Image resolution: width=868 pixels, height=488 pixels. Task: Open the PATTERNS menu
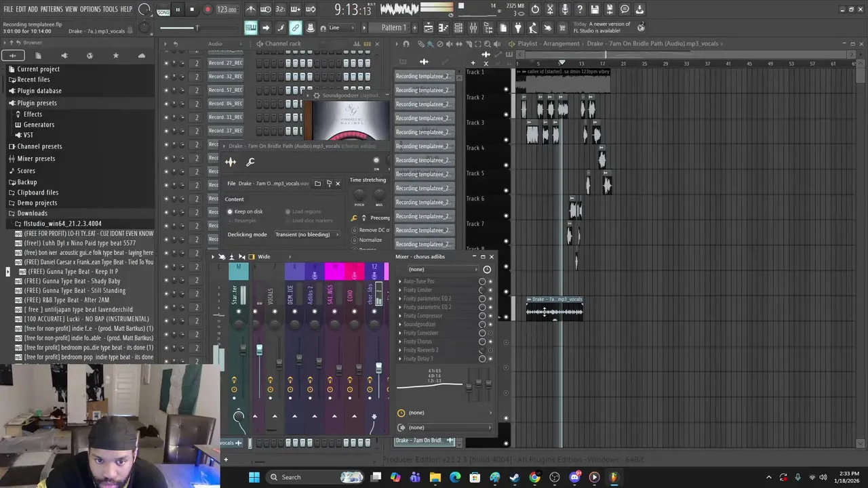[x=52, y=9]
